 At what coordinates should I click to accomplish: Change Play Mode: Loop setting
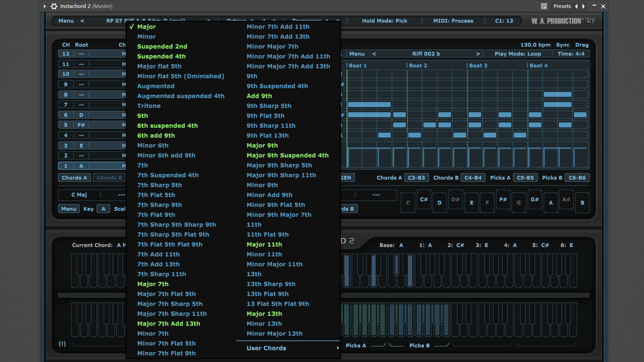coord(518,54)
